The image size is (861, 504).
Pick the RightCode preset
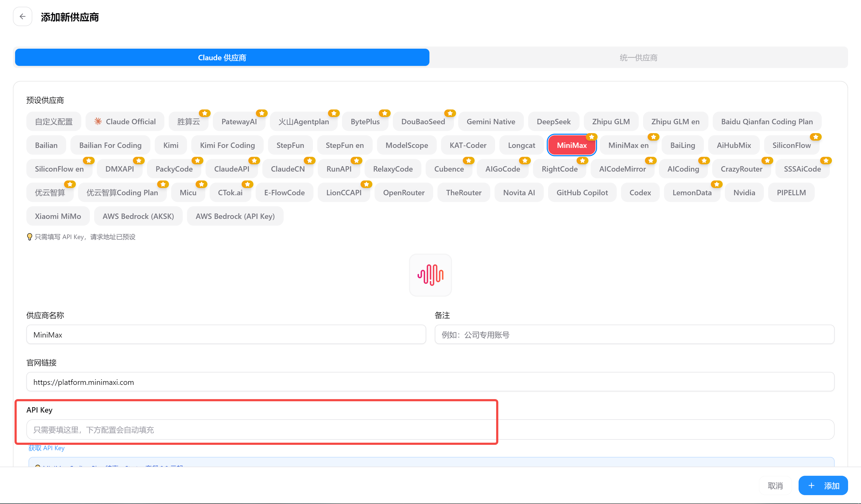[x=560, y=169]
